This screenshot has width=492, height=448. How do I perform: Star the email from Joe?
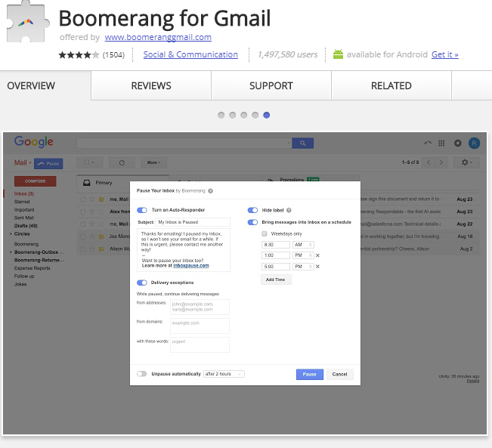click(92, 236)
